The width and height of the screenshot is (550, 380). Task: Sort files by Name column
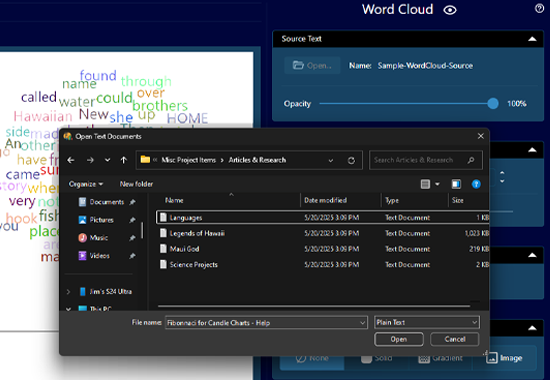174,200
